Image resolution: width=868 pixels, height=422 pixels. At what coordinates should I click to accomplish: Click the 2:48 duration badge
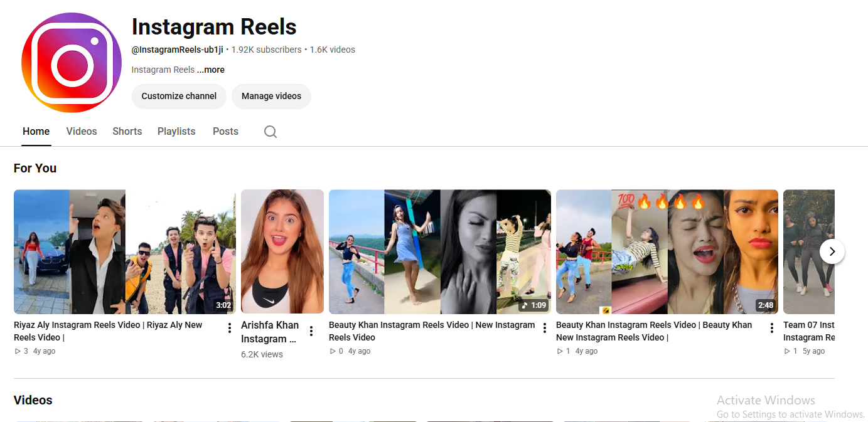(x=766, y=305)
